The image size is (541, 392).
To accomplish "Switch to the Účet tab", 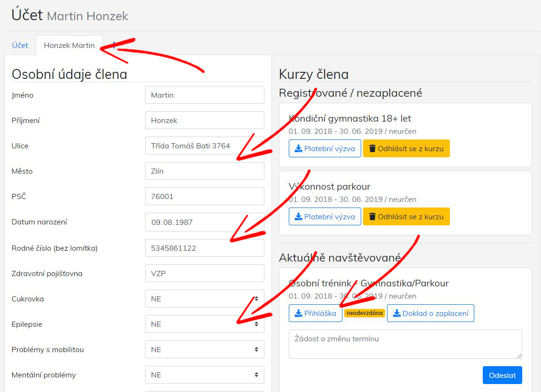I will click(x=20, y=46).
